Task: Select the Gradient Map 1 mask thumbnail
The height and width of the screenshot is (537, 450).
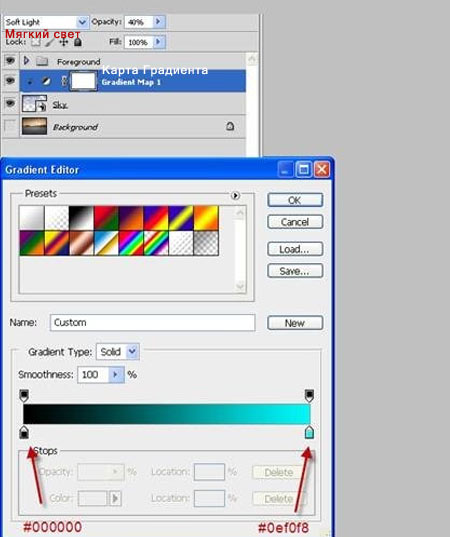Action: pos(83,81)
